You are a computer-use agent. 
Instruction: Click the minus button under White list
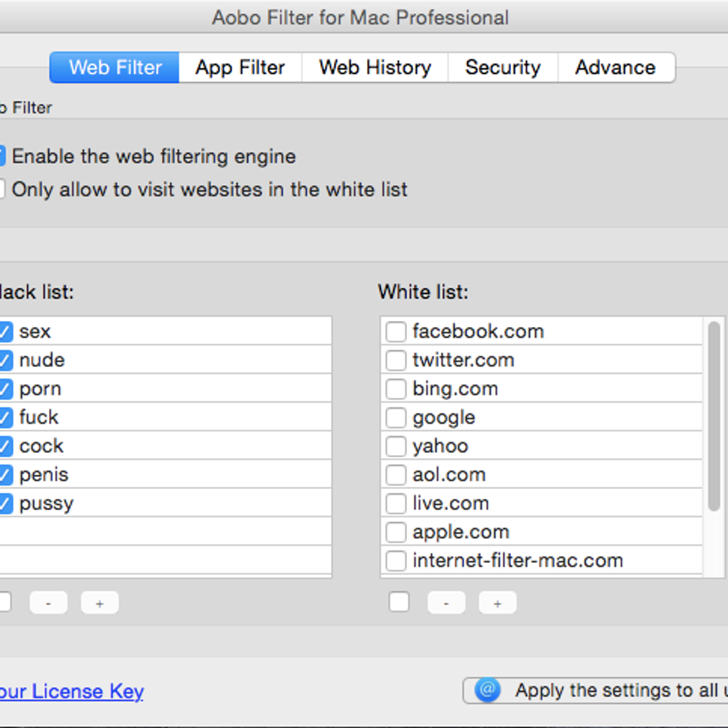point(446,603)
